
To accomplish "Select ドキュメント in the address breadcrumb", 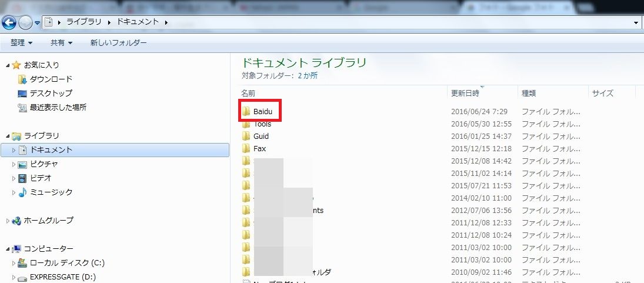I will [138, 22].
